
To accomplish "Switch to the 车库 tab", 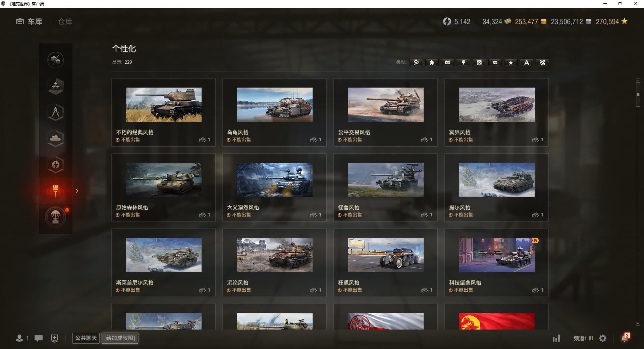I will point(30,21).
